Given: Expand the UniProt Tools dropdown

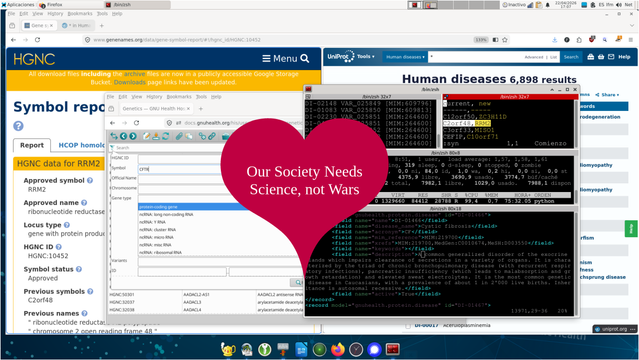Looking at the screenshot, I should point(366,57).
